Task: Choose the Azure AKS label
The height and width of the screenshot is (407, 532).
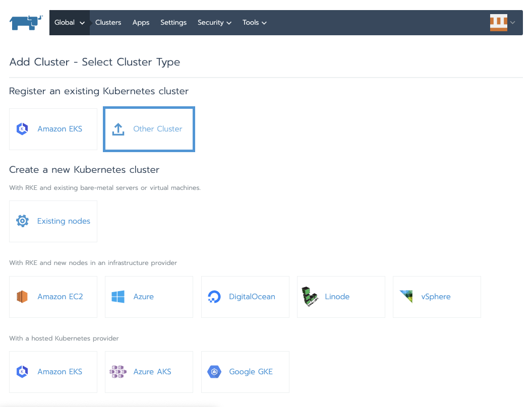Action: 152,372
